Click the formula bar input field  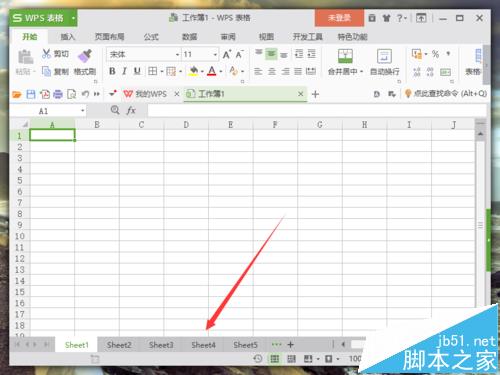click(317, 111)
